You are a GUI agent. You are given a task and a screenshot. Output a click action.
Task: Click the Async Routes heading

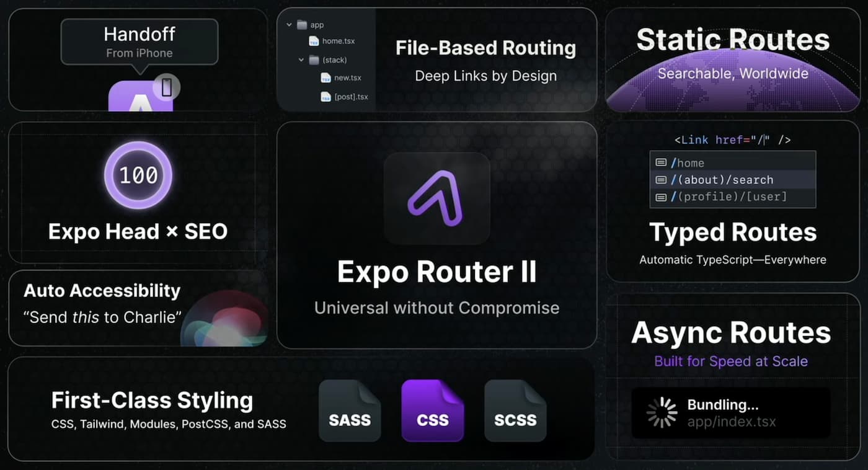tap(731, 333)
